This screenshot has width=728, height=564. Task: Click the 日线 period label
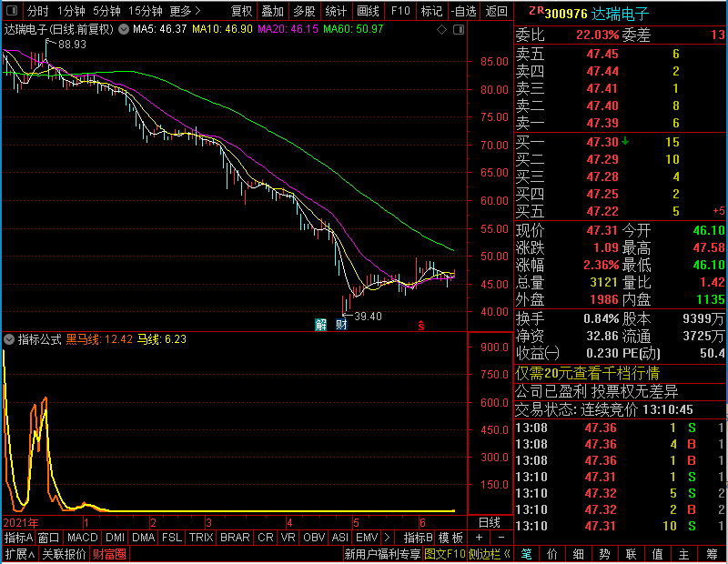[490, 523]
